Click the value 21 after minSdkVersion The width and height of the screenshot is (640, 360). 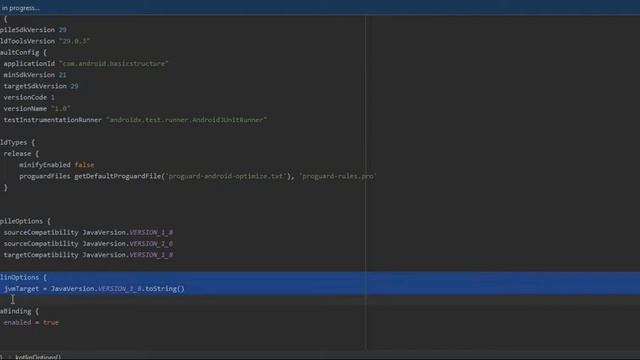[62, 75]
